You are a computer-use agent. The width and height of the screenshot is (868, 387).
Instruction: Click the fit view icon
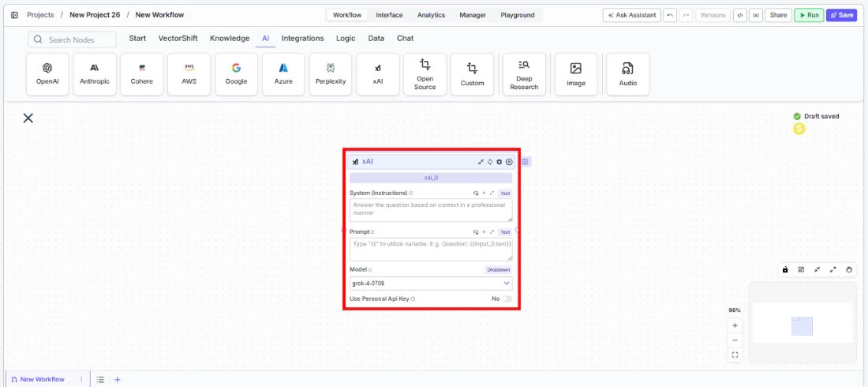coord(735,355)
